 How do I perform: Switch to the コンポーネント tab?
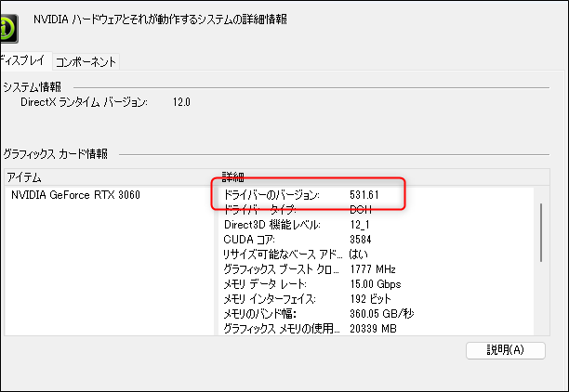(x=86, y=62)
